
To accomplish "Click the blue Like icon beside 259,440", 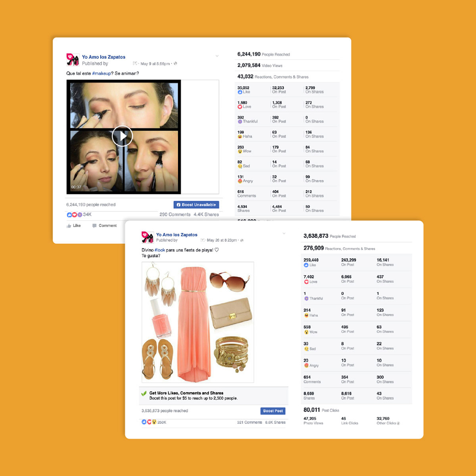I will [x=306, y=265].
